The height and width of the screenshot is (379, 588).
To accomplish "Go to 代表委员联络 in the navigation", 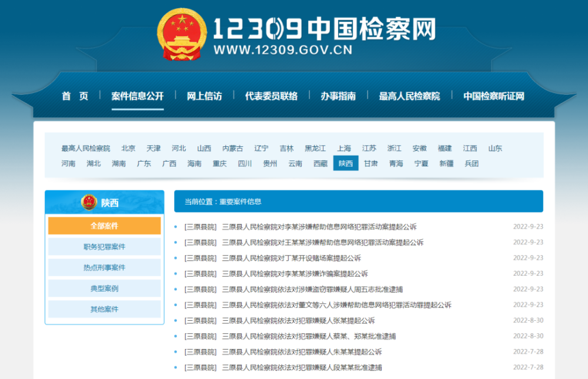I will point(271,96).
